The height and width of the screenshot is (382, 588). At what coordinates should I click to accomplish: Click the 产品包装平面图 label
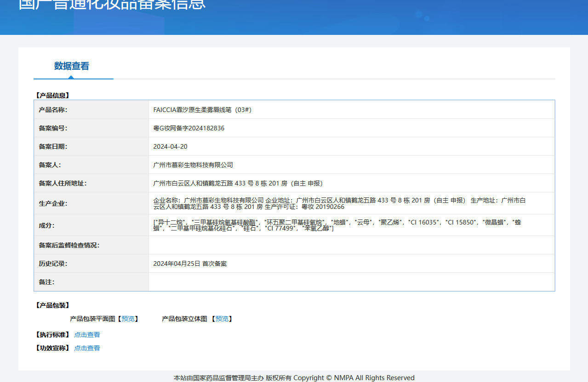tap(92, 319)
